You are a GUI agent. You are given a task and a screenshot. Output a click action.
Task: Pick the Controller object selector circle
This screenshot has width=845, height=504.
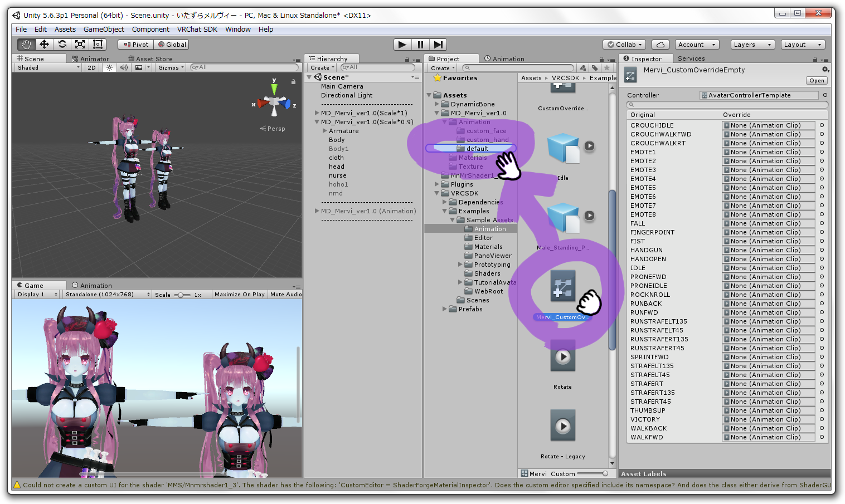click(x=825, y=95)
